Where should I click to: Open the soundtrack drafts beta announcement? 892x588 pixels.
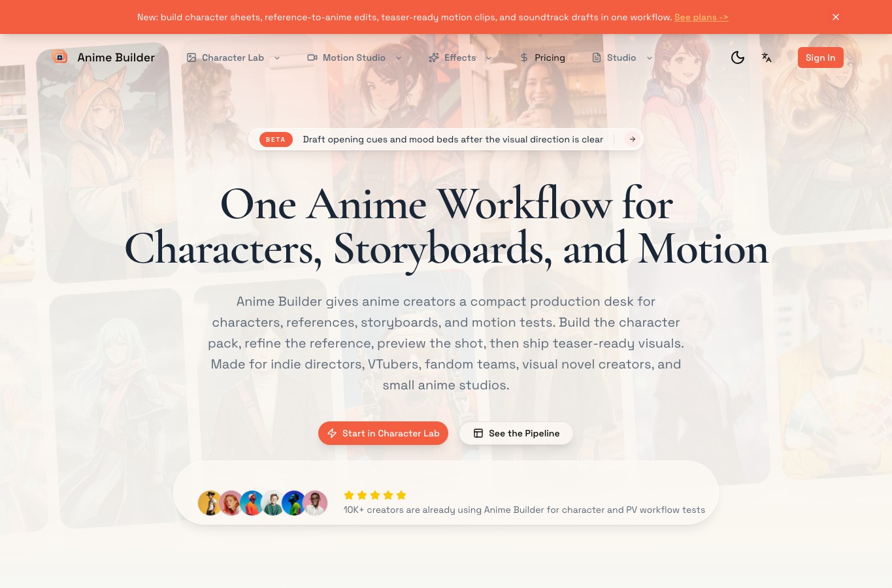(x=446, y=139)
